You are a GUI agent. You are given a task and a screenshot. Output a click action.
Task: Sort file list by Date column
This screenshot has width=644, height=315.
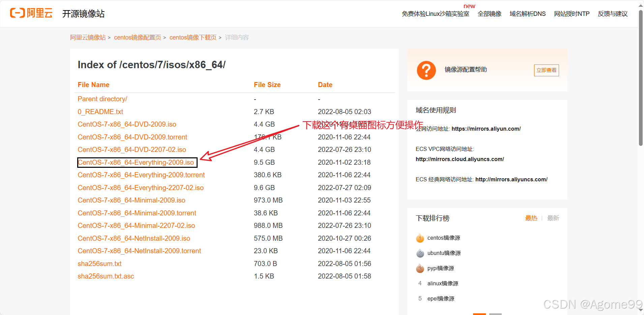click(325, 84)
